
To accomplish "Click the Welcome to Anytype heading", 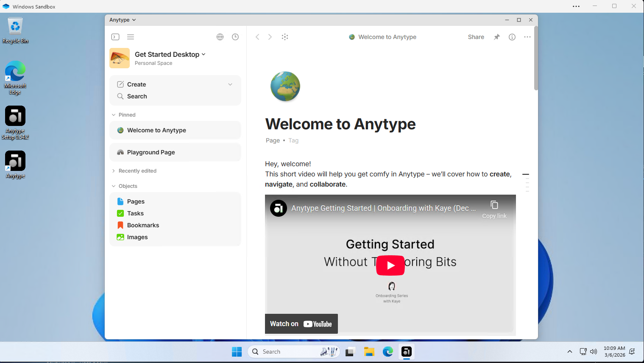I will click(x=340, y=124).
